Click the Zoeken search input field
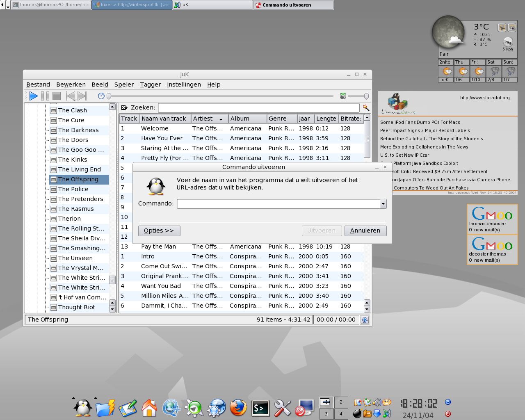The width and height of the screenshot is (525, 420). coord(259,107)
